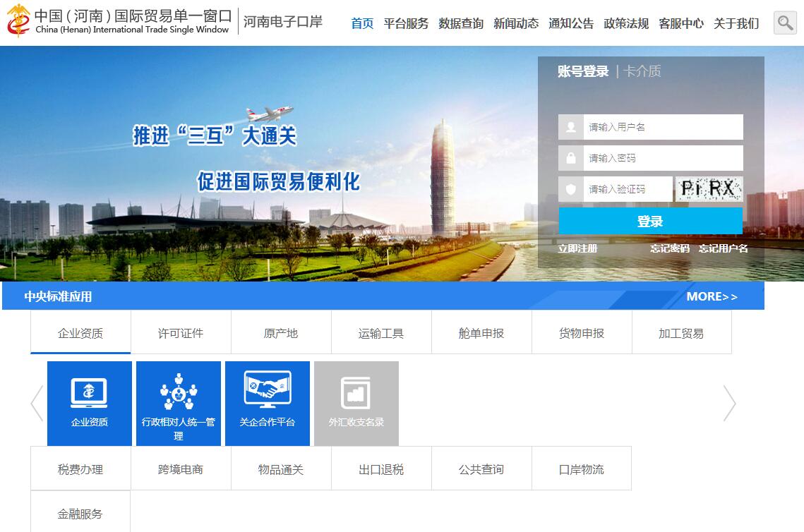Select the 跨境电商 category tab

tap(181, 469)
